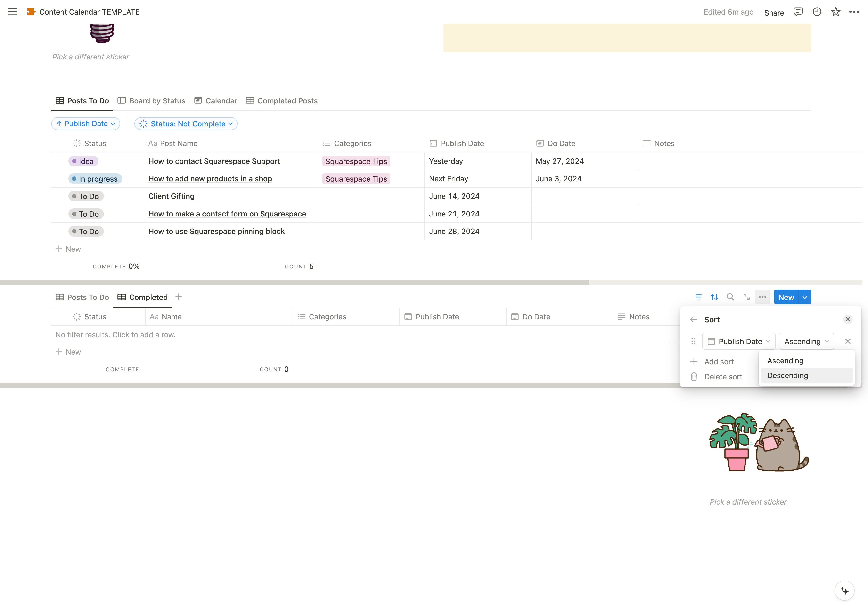Click the New button dropdown arrow

coord(805,297)
